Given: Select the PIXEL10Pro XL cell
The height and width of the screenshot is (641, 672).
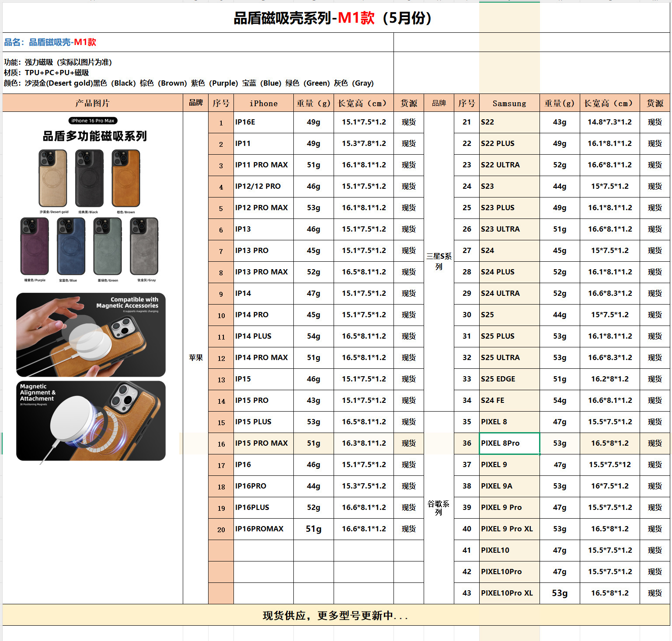Looking at the screenshot, I should [x=509, y=593].
